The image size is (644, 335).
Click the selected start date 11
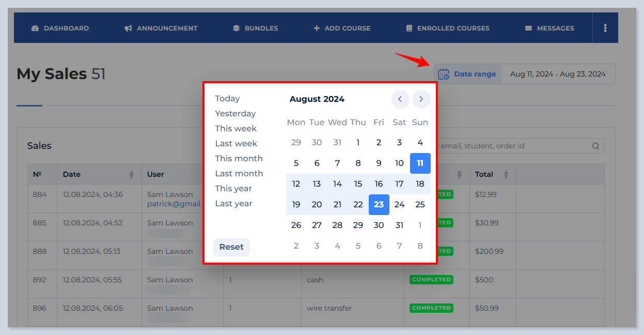420,163
